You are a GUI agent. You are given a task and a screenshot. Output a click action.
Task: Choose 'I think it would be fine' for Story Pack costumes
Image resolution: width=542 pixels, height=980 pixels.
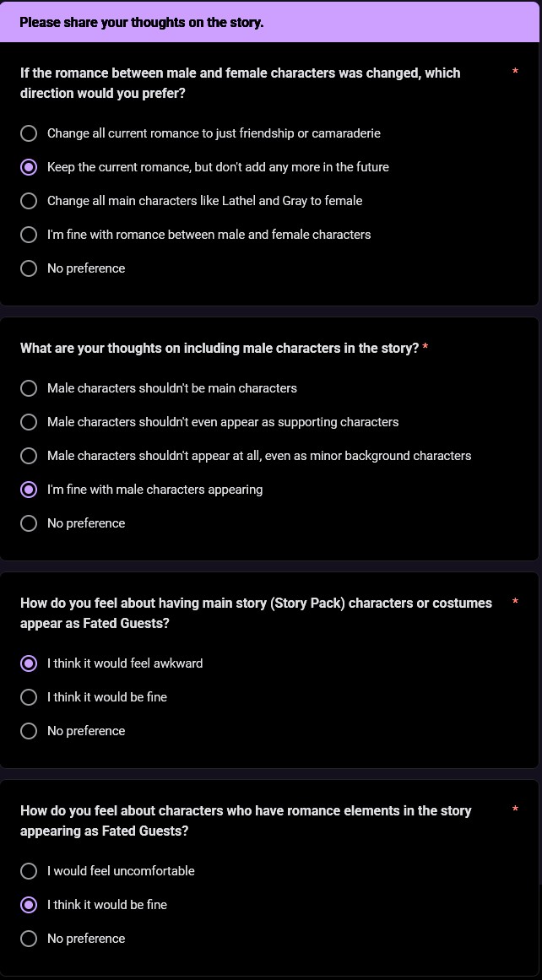tap(29, 697)
